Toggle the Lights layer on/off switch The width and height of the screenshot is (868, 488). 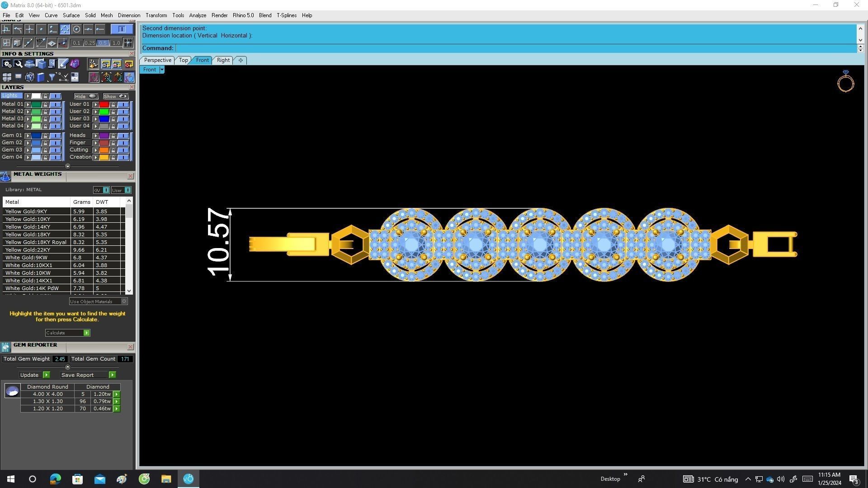56,96
